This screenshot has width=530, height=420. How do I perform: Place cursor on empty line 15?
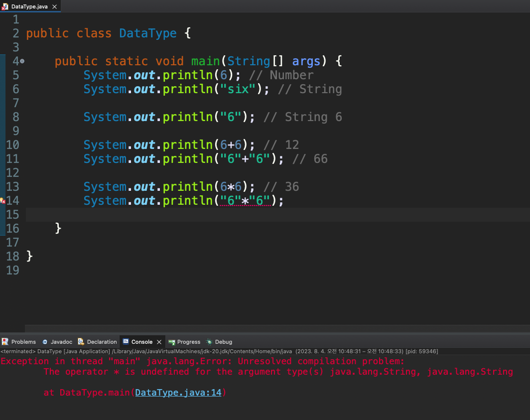[277, 215]
